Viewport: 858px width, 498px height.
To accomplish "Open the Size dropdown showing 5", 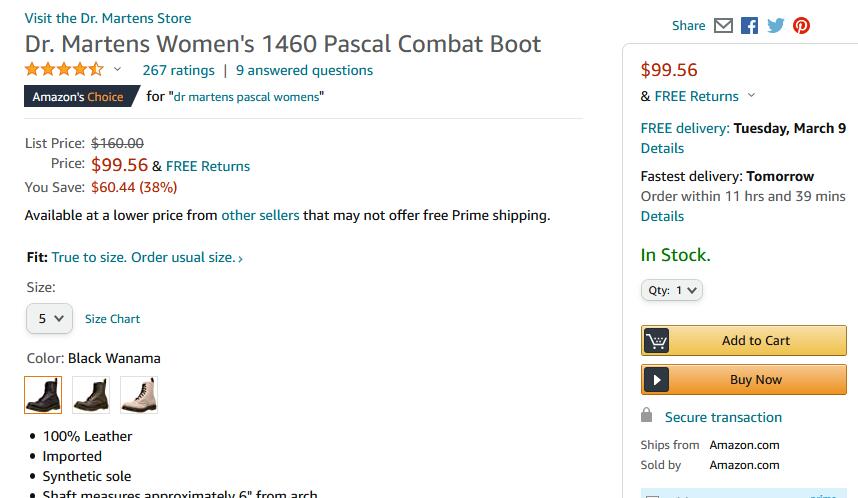I will click(49, 319).
